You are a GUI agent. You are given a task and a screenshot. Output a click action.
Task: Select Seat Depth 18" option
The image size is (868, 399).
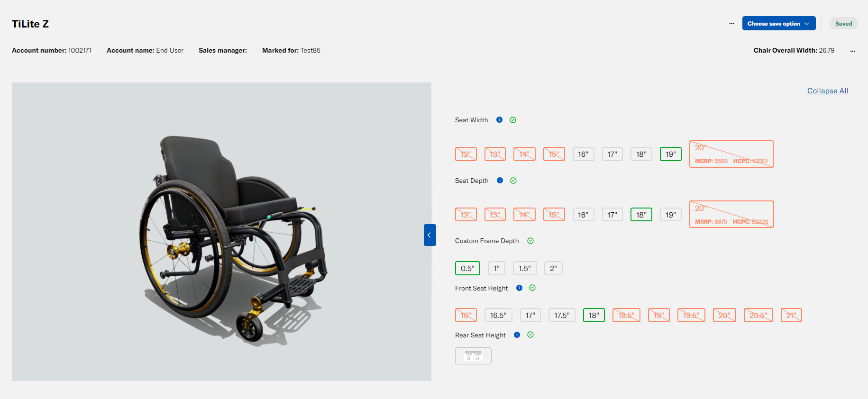(641, 215)
